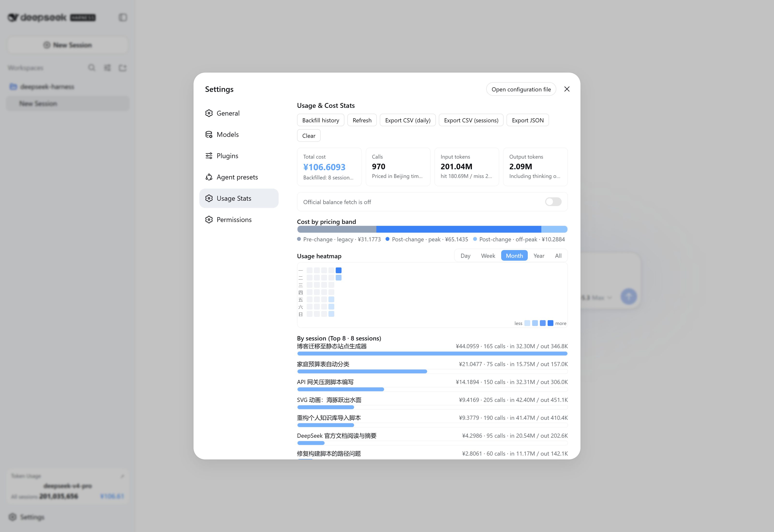Click the Plugins sliders icon
This screenshot has height=532, width=774.
click(209, 156)
